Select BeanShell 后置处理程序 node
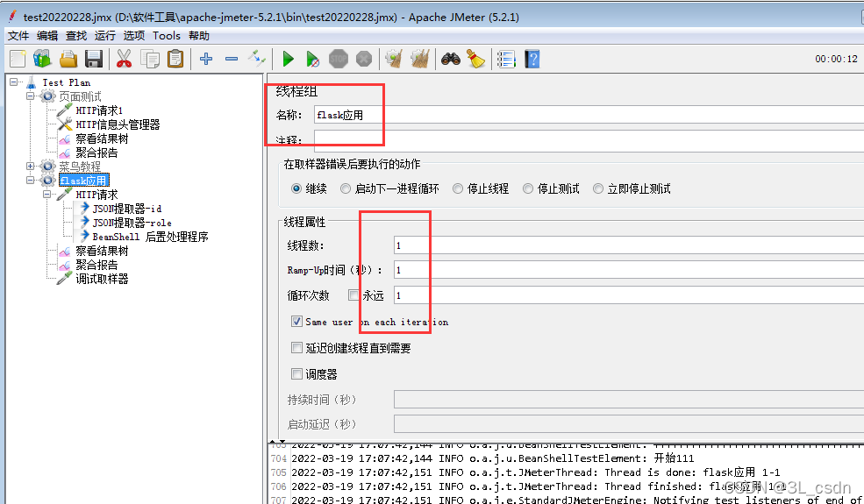 tap(150, 237)
